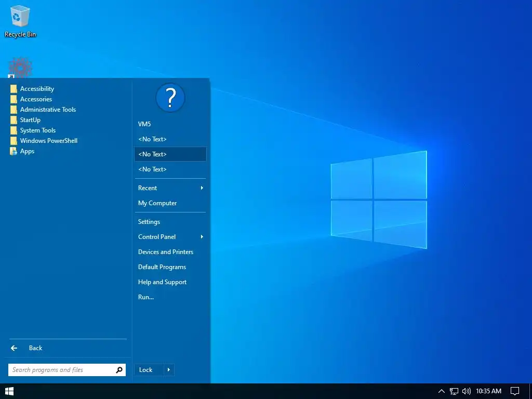The image size is (532, 399).
Task: Open the Control Panel menu item
Action: pyautogui.click(x=170, y=237)
